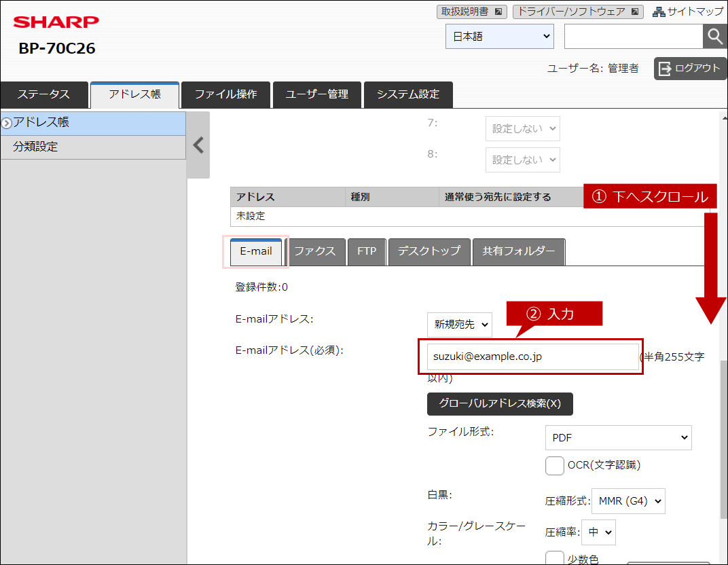Select the FTP tab
The image size is (728, 565).
[367, 252]
